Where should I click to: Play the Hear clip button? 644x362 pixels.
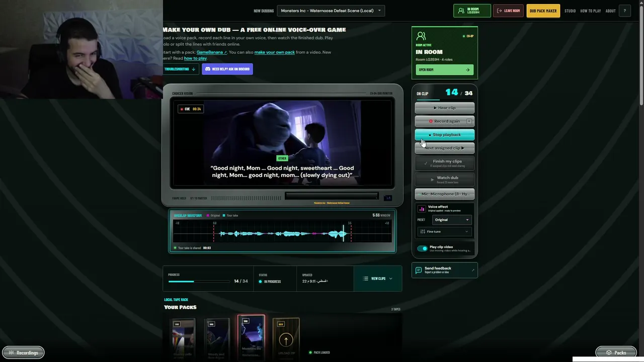point(445,108)
